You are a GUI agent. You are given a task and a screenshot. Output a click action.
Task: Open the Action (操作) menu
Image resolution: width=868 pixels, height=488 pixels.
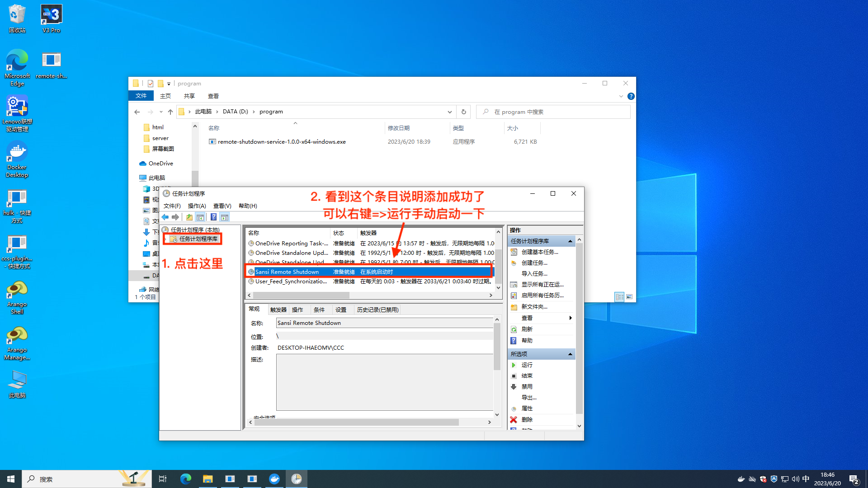197,206
